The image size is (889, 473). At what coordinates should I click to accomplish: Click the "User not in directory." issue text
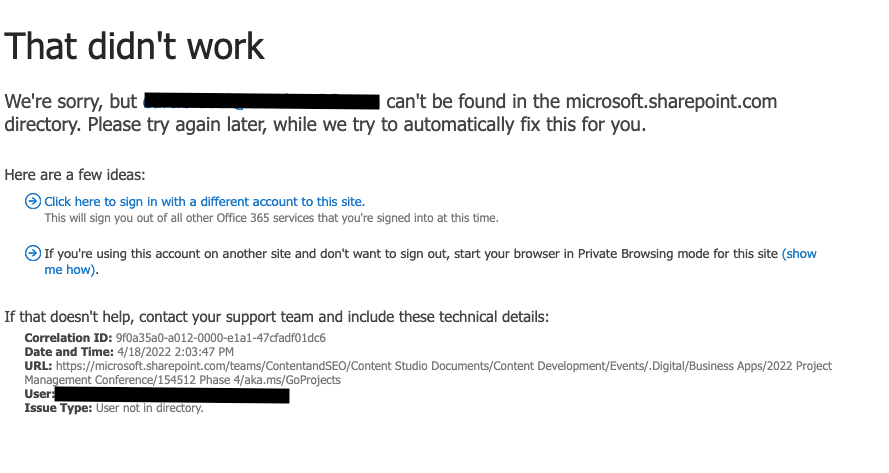tap(150, 408)
